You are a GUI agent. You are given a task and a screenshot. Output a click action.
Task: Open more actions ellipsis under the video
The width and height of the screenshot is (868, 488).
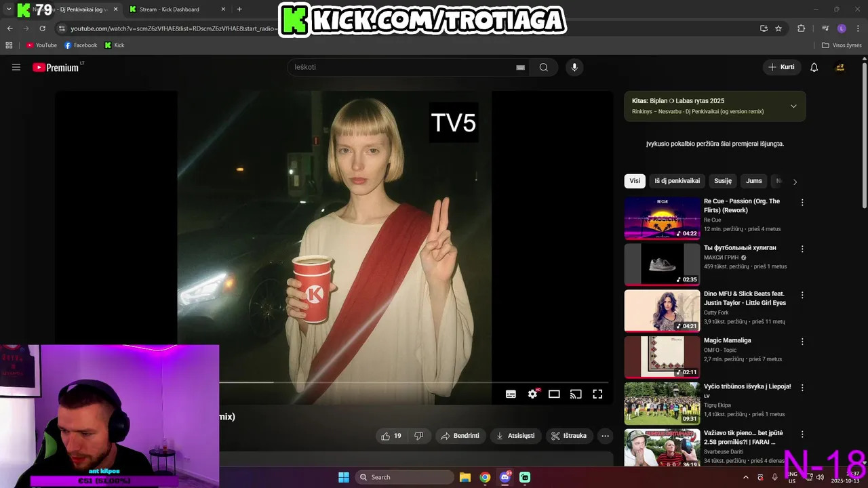606,436
